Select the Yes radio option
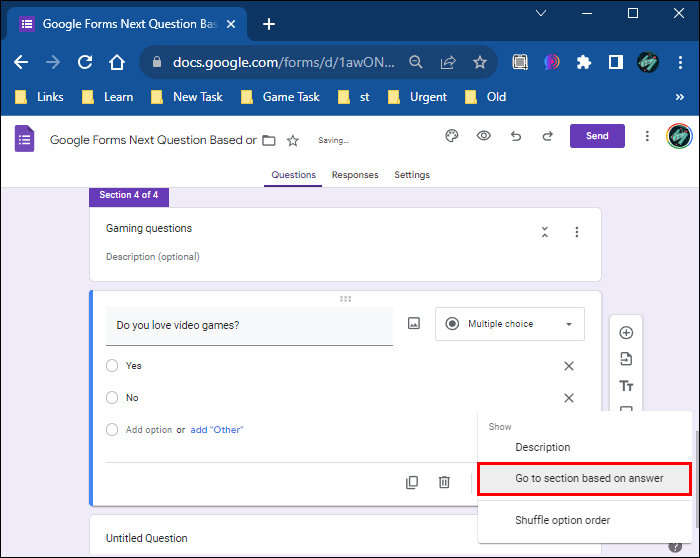This screenshot has height=558, width=700. click(112, 366)
